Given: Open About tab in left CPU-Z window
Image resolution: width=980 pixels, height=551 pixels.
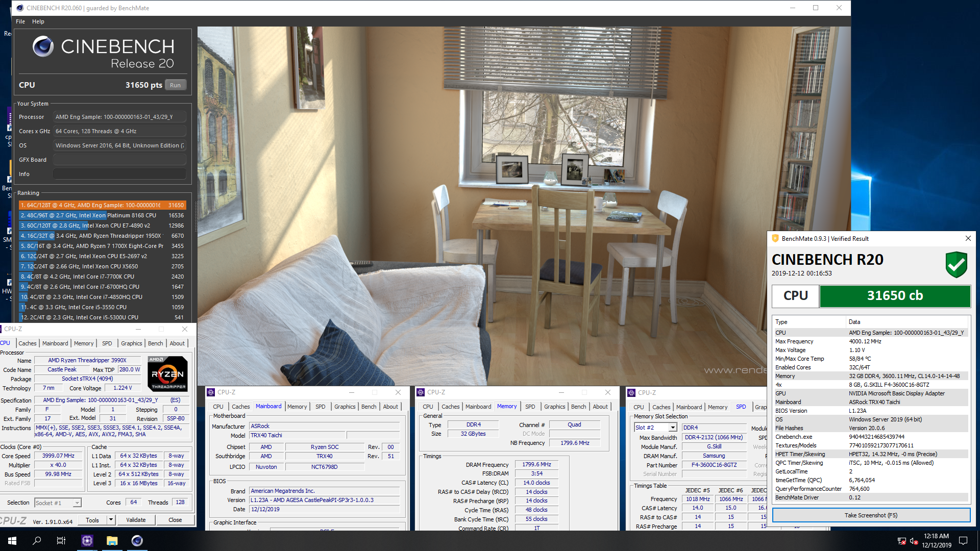Looking at the screenshot, I should 177,343.
